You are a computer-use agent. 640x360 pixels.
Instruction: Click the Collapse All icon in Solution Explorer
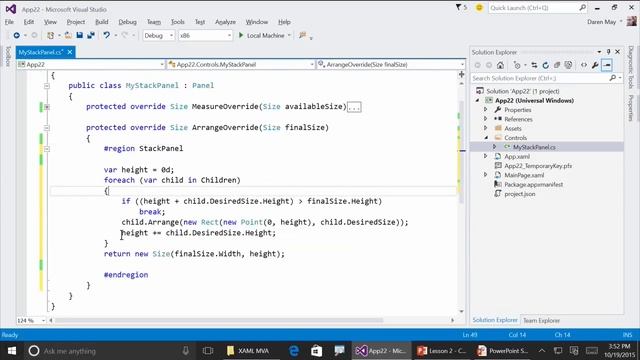click(557, 65)
